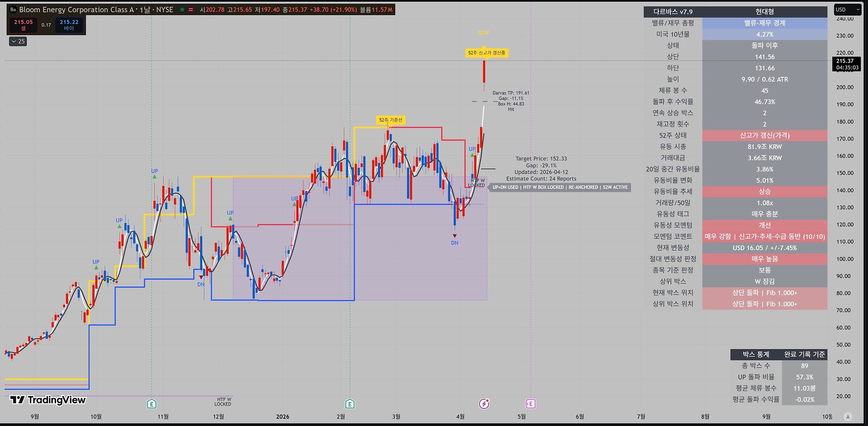Select the 밸류·재무 경계 cell
Screen dimensions: 868x426
click(x=764, y=23)
